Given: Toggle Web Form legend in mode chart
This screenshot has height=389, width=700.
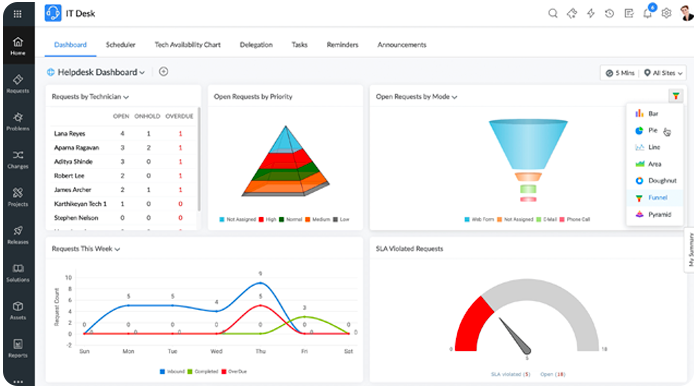Looking at the screenshot, I should pos(479,219).
